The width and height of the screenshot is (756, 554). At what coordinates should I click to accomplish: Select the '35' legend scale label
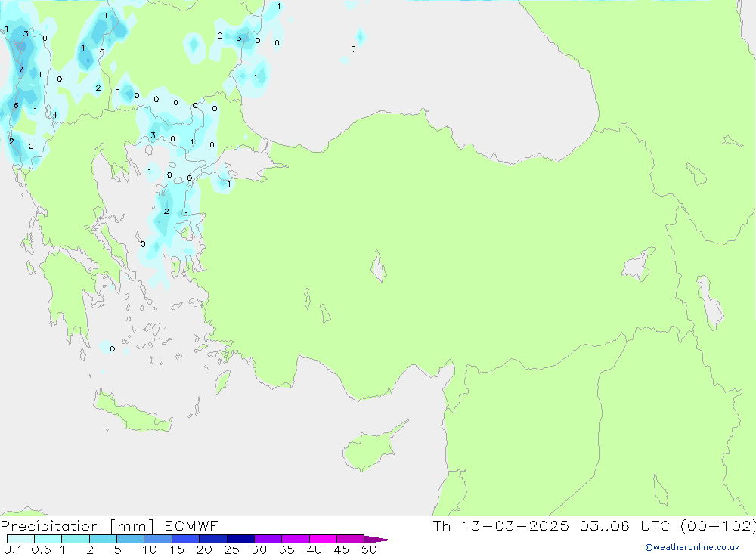pyautogui.click(x=287, y=549)
